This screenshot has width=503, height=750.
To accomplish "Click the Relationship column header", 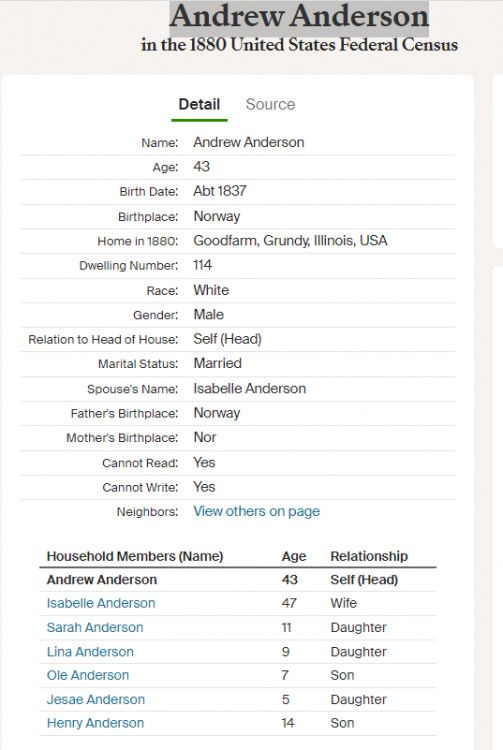I will point(369,556).
